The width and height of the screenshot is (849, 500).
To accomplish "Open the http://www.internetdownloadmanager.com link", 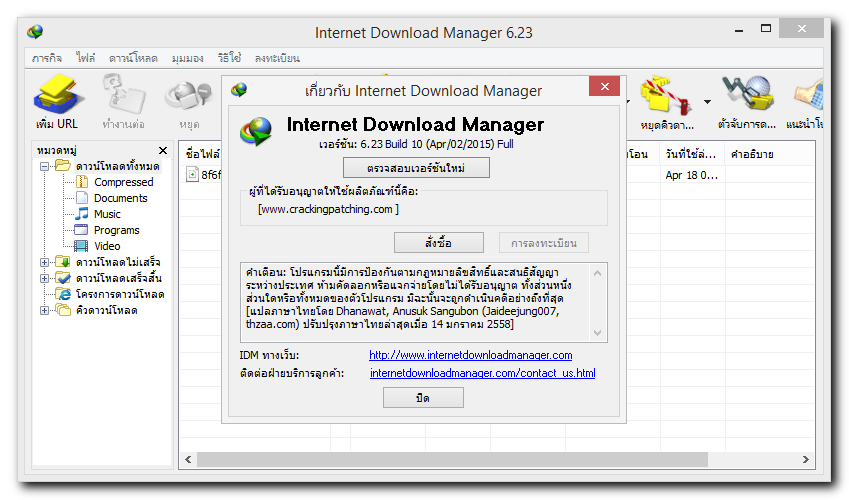I will pyautogui.click(x=471, y=355).
